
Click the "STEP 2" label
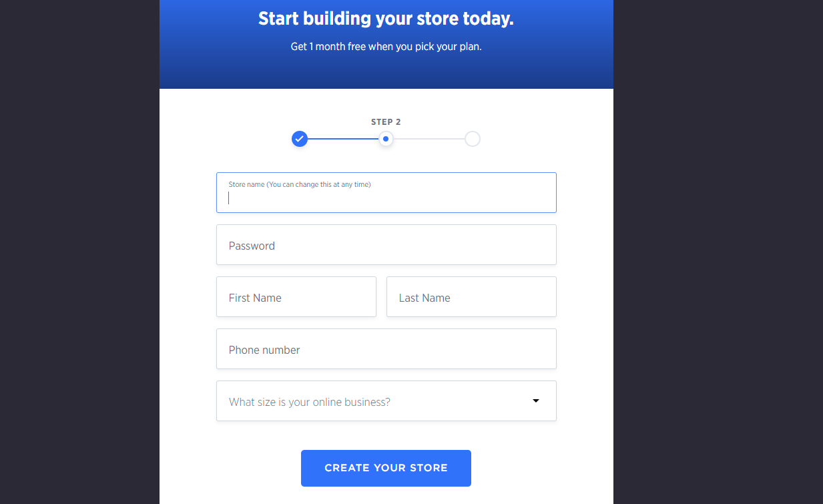(x=386, y=122)
